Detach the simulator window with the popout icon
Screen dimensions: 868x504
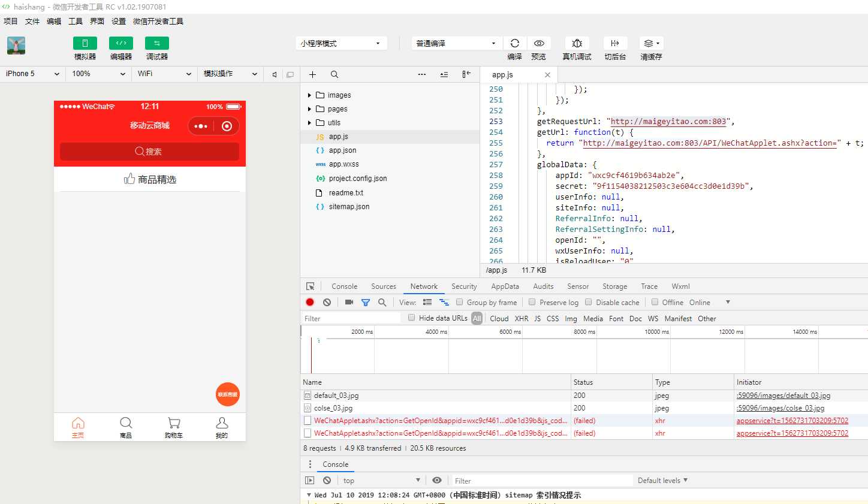[x=290, y=74]
